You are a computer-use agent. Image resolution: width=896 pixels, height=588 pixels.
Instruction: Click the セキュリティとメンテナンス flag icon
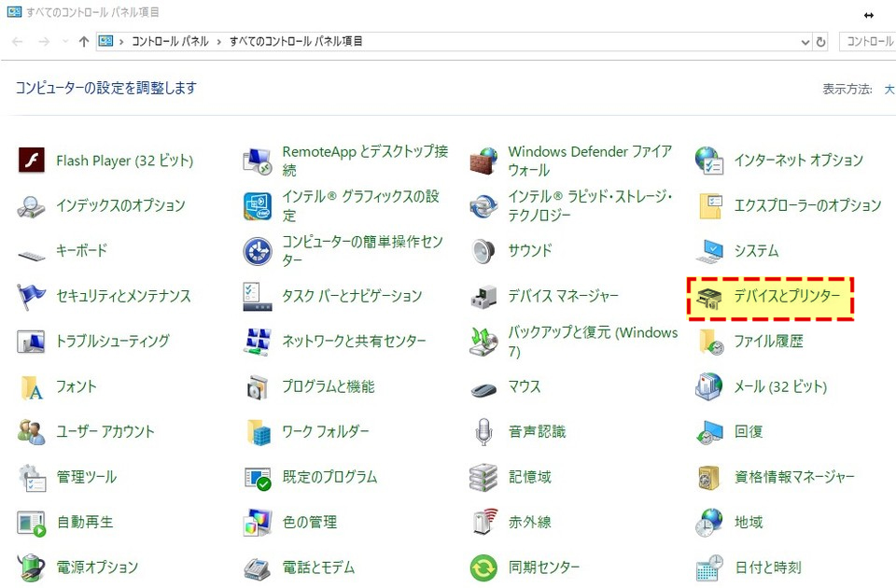click(x=31, y=296)
